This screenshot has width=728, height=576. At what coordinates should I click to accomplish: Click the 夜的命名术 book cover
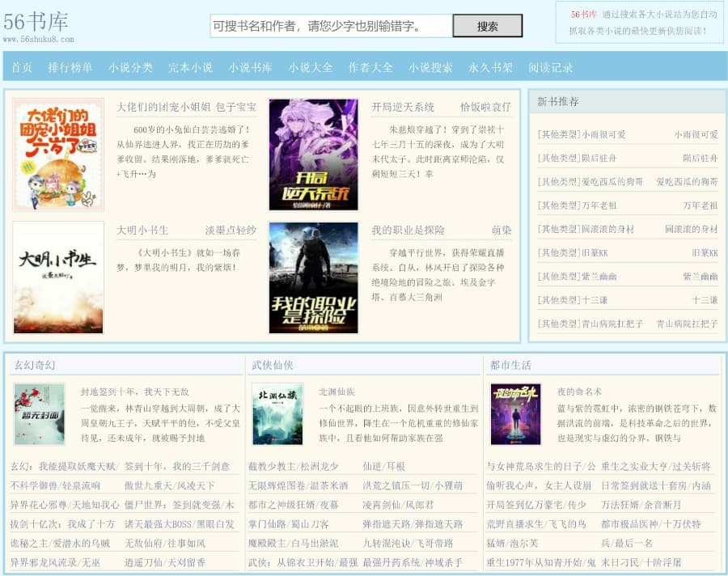tap(518, 413)
